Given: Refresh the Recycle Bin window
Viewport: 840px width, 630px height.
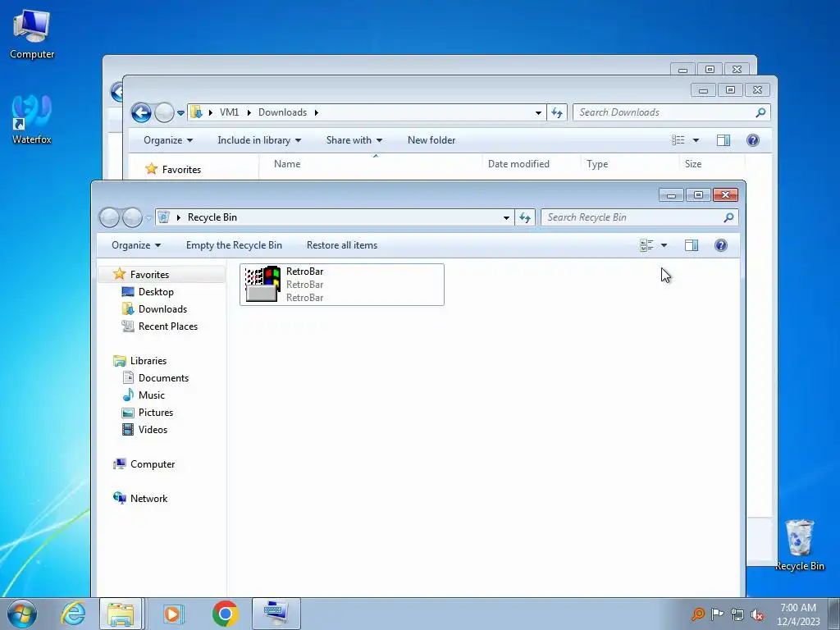Looking at the screenshot, I should (x=525, y=217).
